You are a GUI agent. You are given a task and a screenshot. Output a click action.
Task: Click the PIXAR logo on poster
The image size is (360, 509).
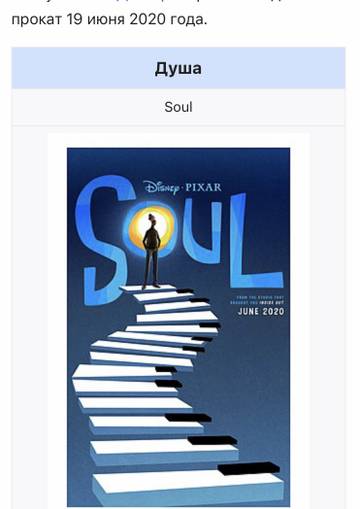[203, 187]
